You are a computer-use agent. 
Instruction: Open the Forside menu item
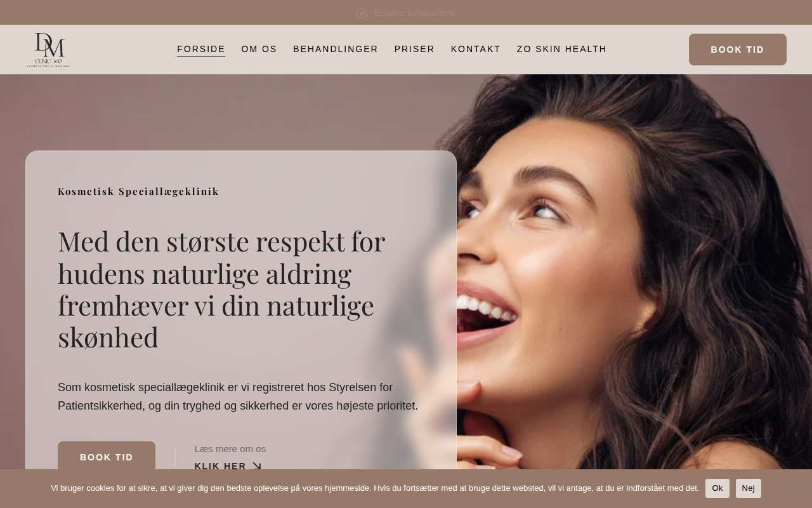pos(201,49)
